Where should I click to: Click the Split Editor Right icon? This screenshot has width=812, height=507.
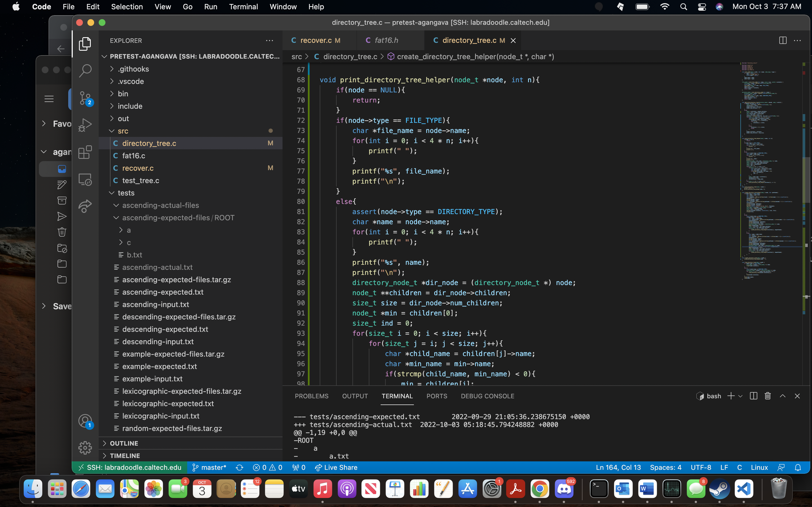(782, 41)
